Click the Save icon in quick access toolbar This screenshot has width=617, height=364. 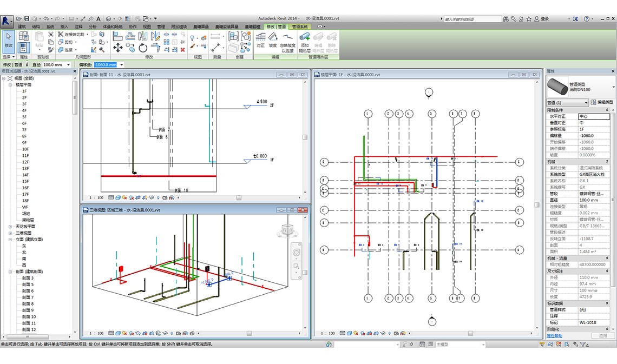coord(27,18)
